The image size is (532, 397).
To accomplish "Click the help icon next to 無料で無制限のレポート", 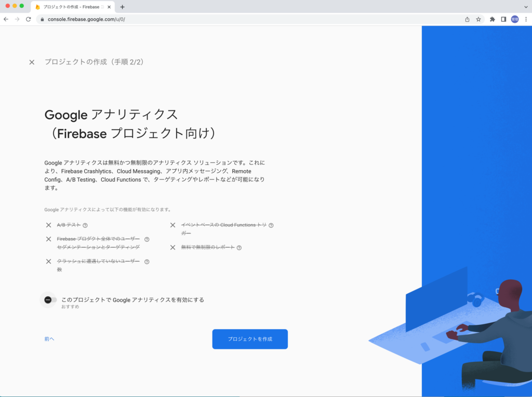I will 239,248.
